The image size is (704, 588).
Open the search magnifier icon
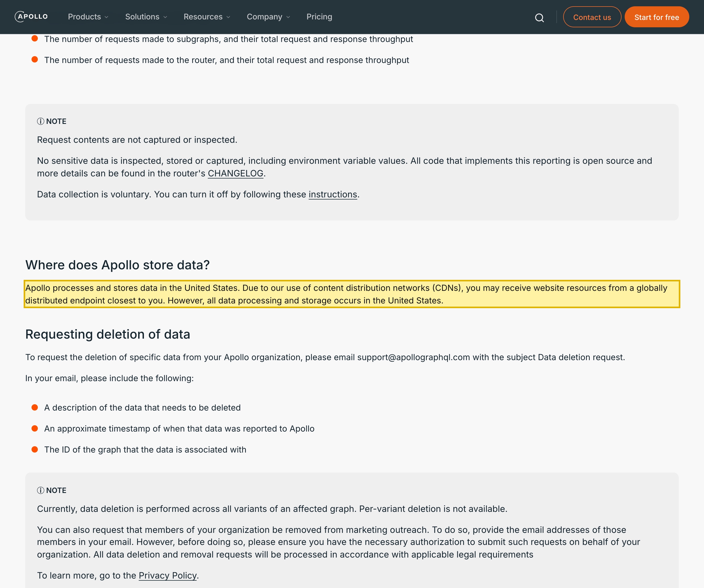539,17
